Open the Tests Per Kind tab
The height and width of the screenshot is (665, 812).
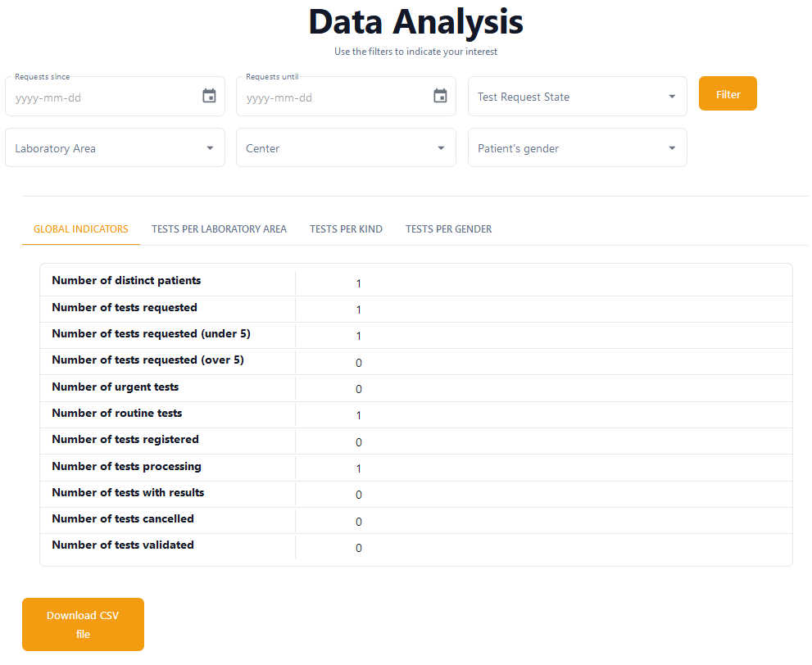346,229
